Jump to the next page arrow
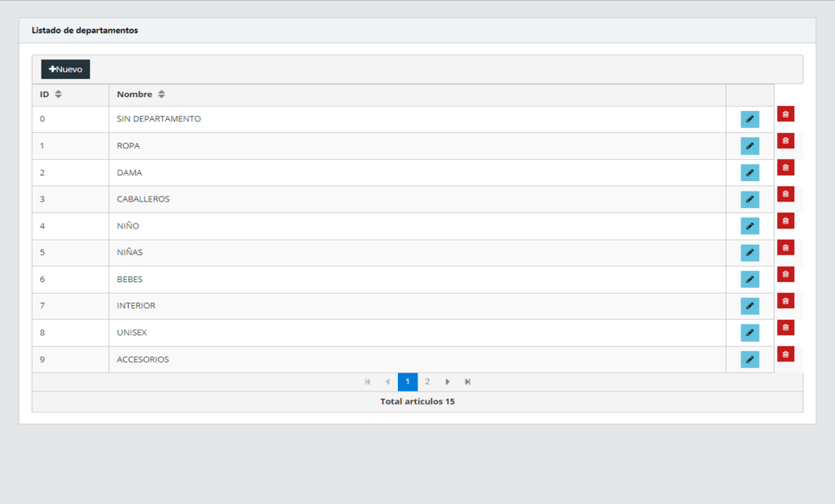The image size is (835, 504). (448, 382)
